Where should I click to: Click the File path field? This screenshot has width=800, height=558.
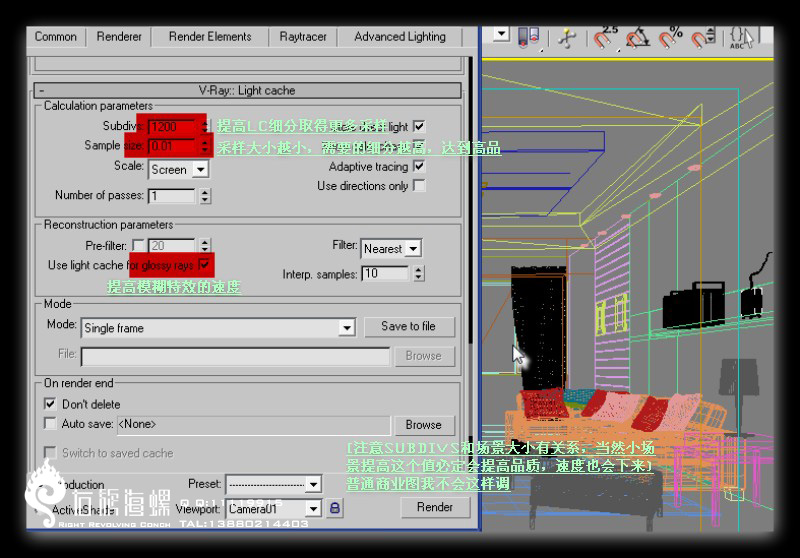pyautogui.click(x=235, y=356)
